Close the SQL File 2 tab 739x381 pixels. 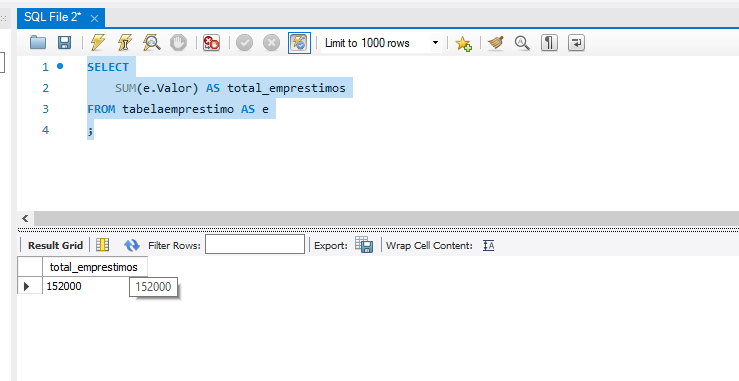point(94,18)
